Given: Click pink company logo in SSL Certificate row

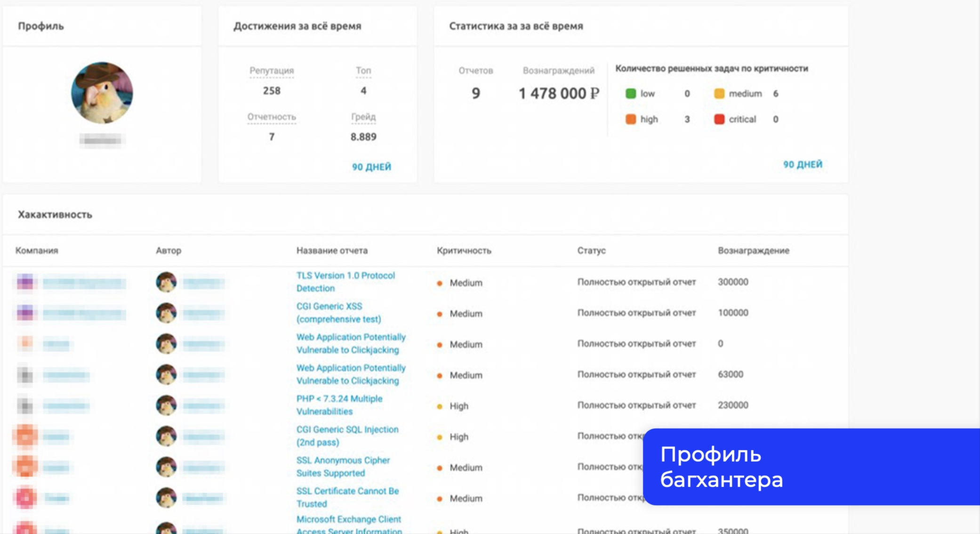Looking at the screenshot, I should pos(25,498).
